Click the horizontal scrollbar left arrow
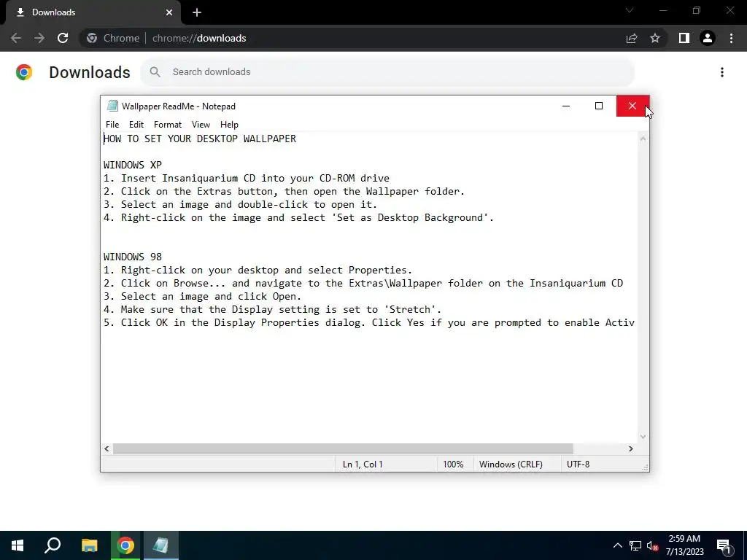This screenshot has width=747, height=560. click(x=107, y=448)
